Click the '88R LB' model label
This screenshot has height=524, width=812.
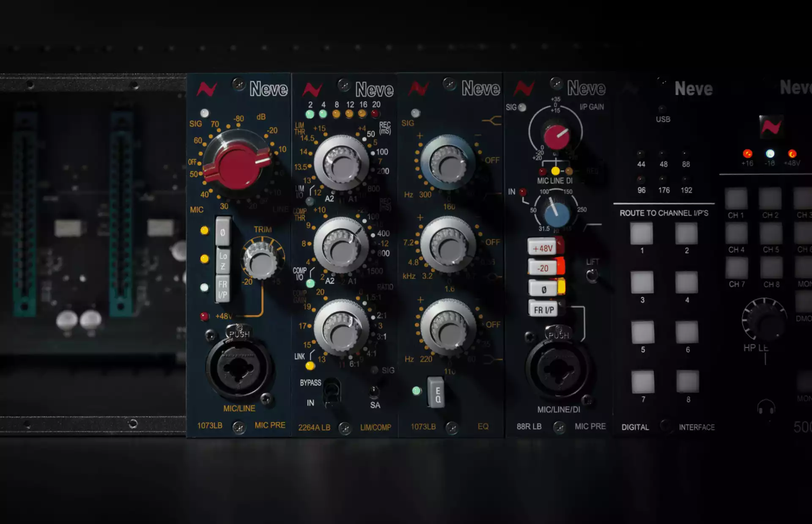coord(529,426)
